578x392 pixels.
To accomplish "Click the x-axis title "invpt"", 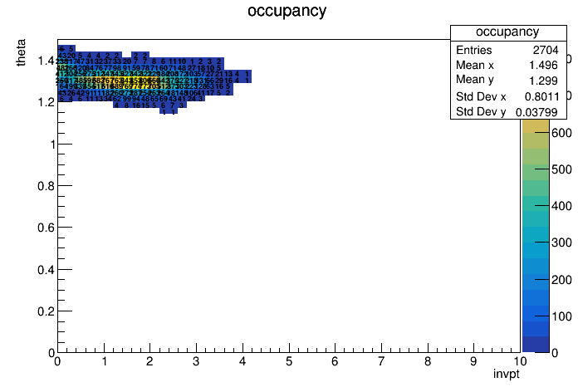I will click(x=507, y=374).
